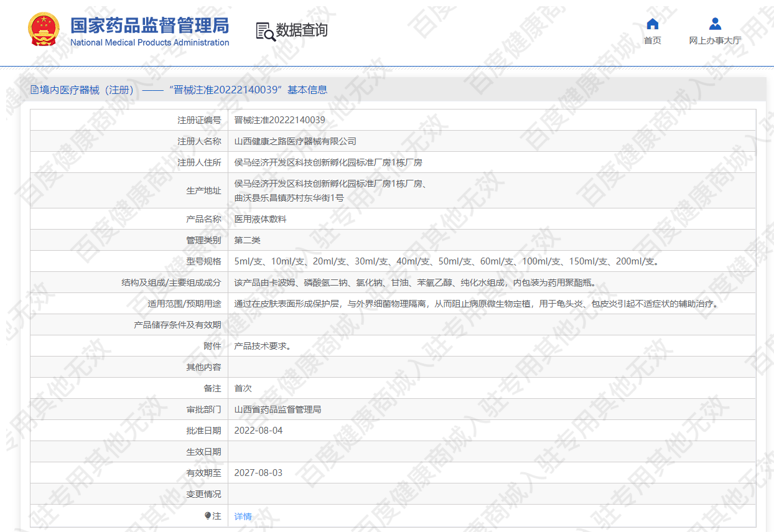
Task: Click the 网上办事大厅 text link
Action: (x=716, y=40)
